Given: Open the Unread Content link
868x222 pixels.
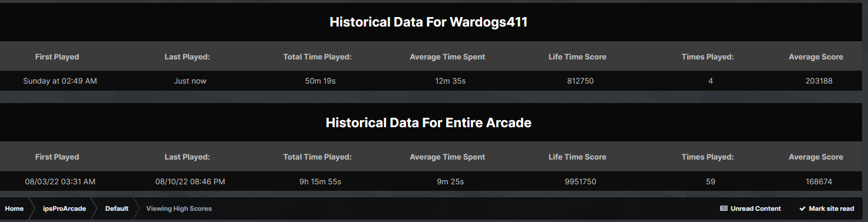Looking at the screenshot, I should tap(750, 208).
